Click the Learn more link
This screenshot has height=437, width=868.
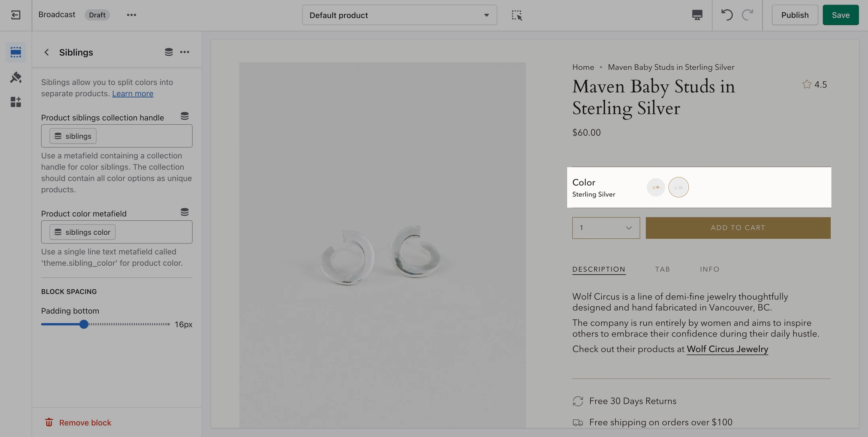pyautogui.click(x=133, y=93)
